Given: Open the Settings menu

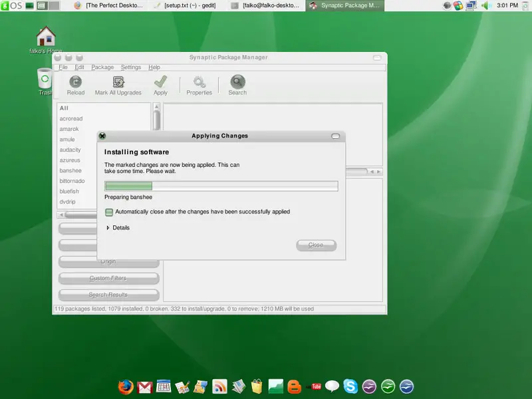Looking at the screenshot, I should tap(130, 67).
